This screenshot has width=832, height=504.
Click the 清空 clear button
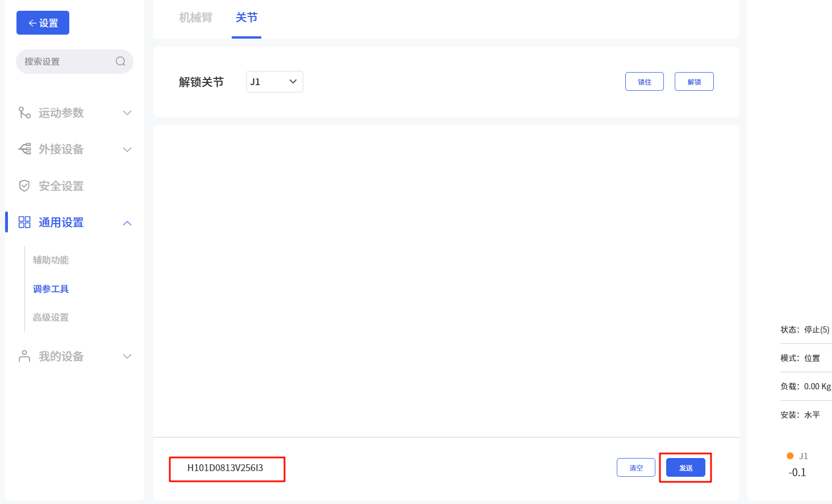[636, 468]
